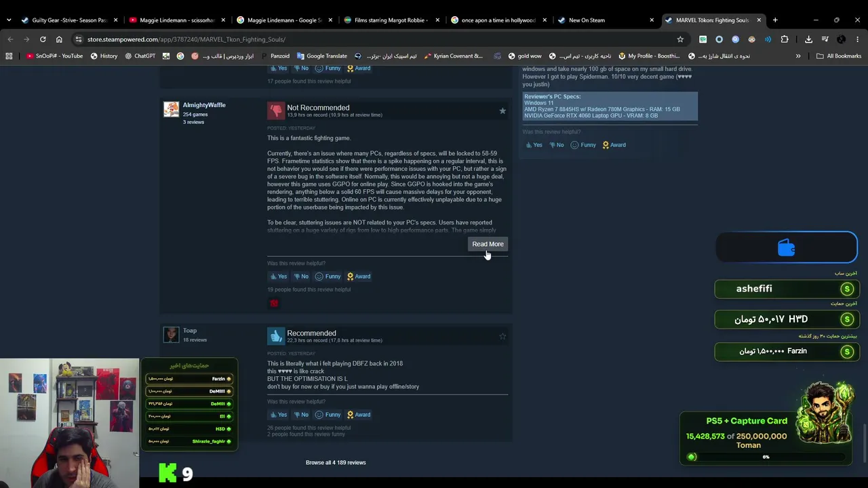Open AlmightyWaffle's profile name link
Viewport: 868px width, 488px height.
pyautogui.click(x=204, y=105)
